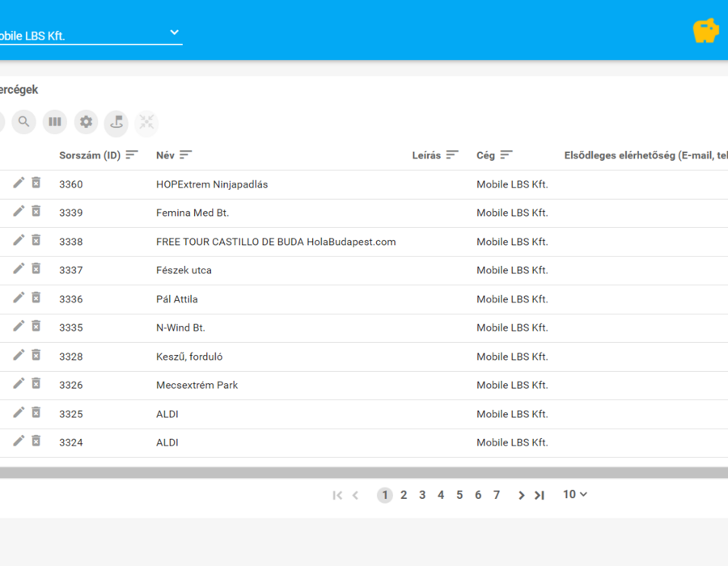
Task: Click the horizontal scrollbar under the table
Action: click(x=364, y=473)
